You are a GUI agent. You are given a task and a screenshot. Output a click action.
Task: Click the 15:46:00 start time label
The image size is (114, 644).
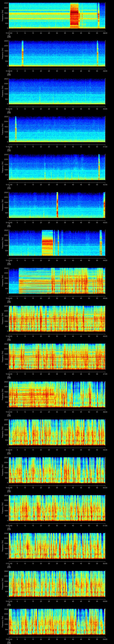coord(9,374)
